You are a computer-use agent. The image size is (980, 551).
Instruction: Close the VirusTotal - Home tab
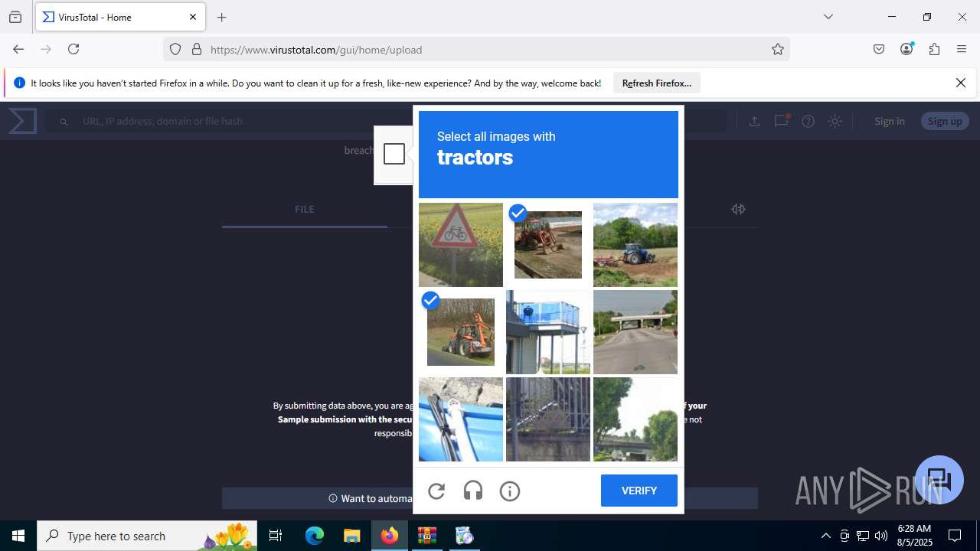pos(193,17)
